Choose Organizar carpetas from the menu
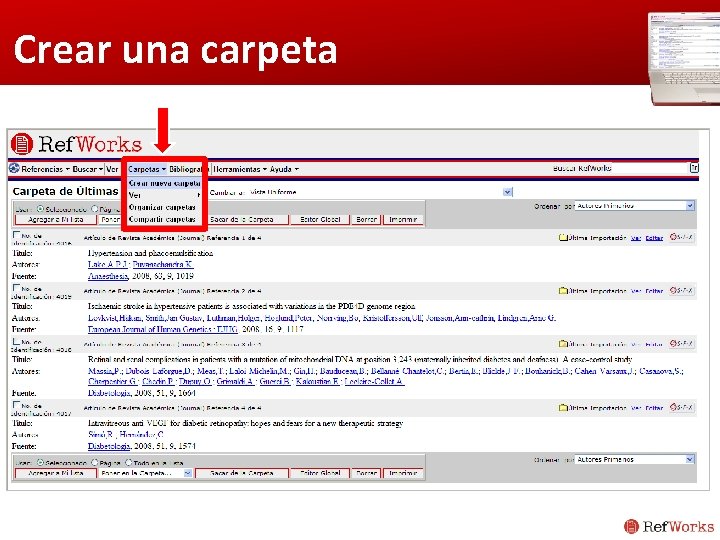The width and height of the screenshot is (720, 540). point(162,207)
